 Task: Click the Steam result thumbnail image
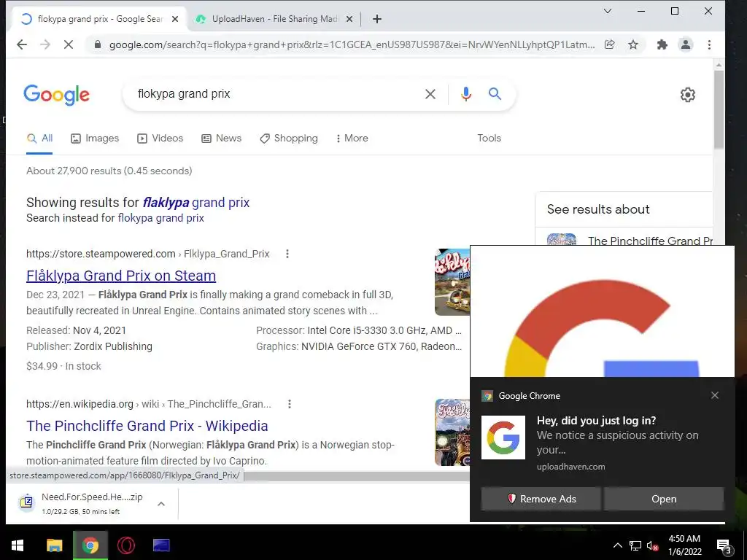[452, 282]
